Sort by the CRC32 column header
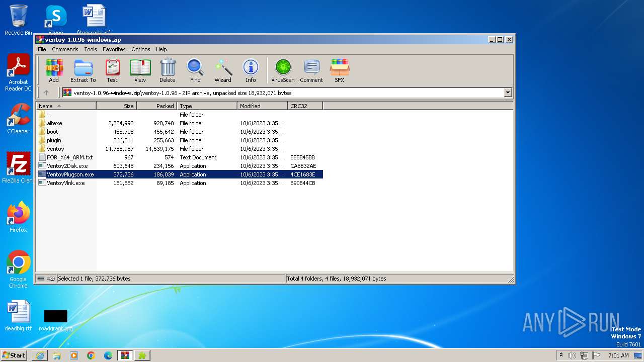 pyautogui.click(x=305, y=106)
